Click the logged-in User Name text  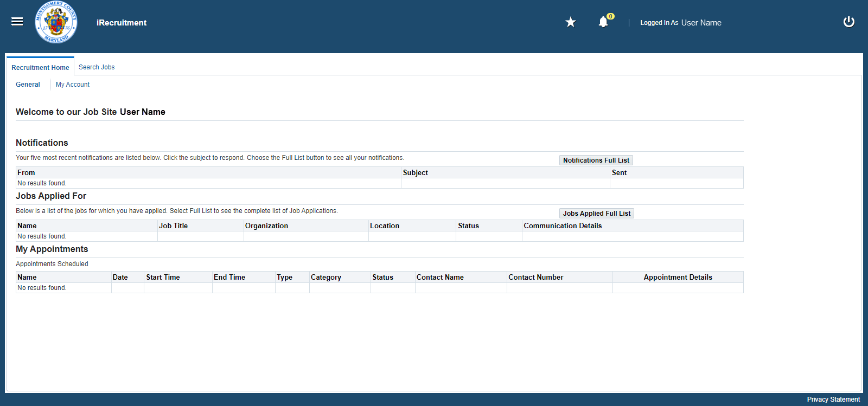coord(701,23)
